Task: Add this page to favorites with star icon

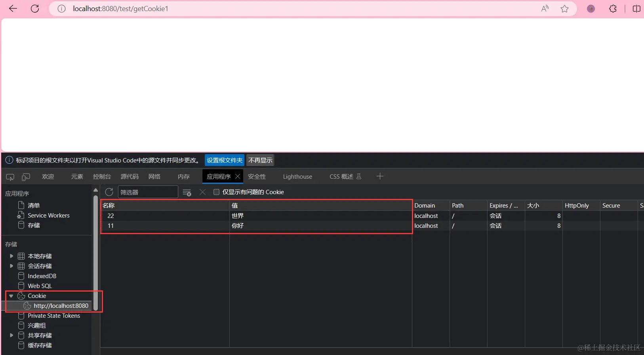Action: tap(564, 9)
